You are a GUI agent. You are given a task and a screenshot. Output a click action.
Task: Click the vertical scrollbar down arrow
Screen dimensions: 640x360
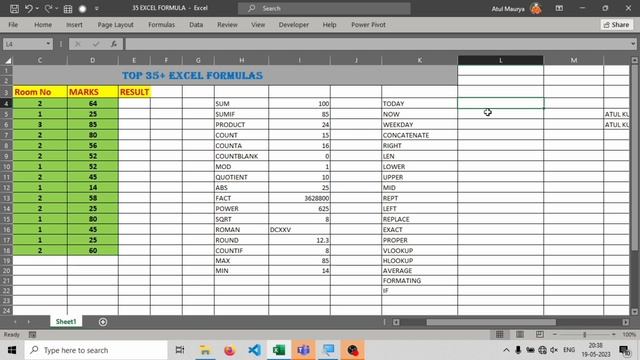(x=634, y=312)
